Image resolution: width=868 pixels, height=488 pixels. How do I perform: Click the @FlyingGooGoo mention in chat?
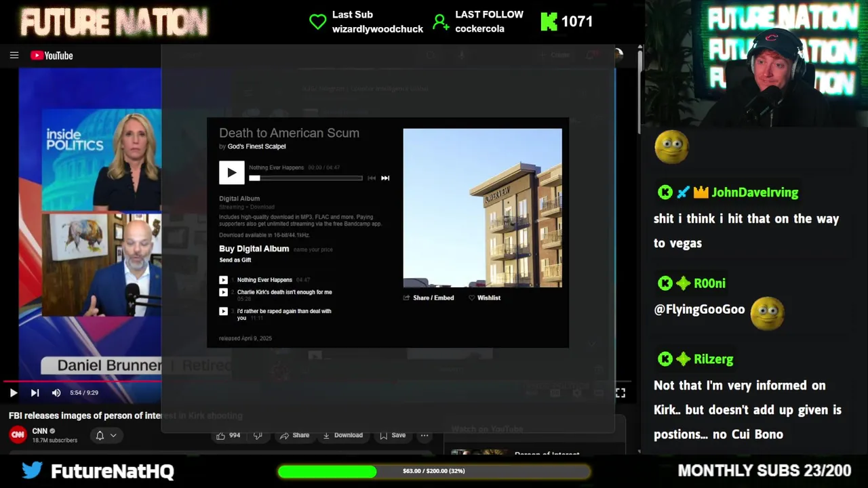699,310
